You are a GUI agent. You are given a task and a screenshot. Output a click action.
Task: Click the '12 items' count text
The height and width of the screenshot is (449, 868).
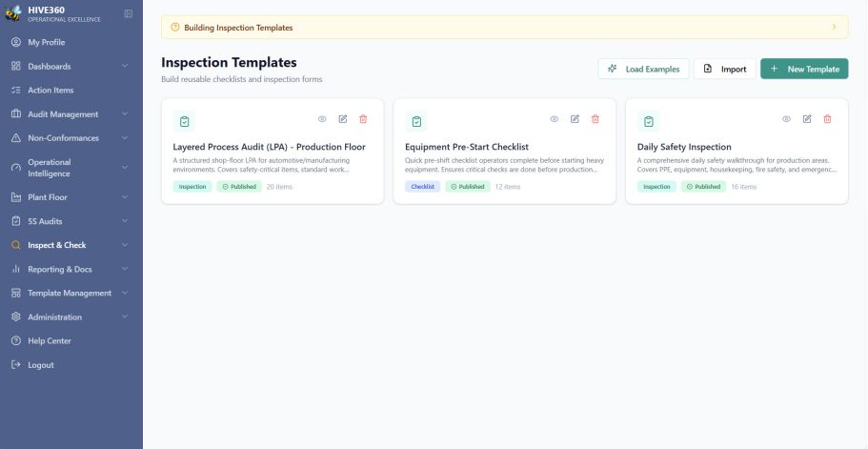pos(508,187)
